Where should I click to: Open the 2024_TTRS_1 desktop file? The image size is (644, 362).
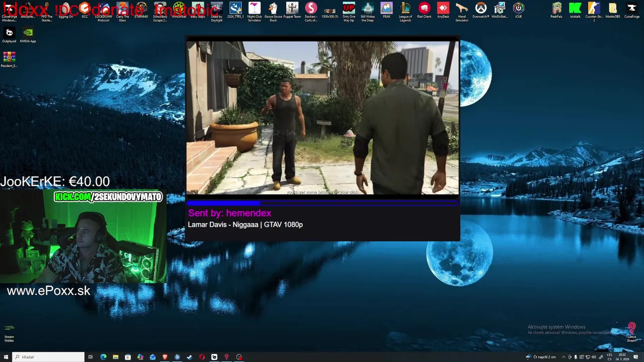click(x=235, y=11)
